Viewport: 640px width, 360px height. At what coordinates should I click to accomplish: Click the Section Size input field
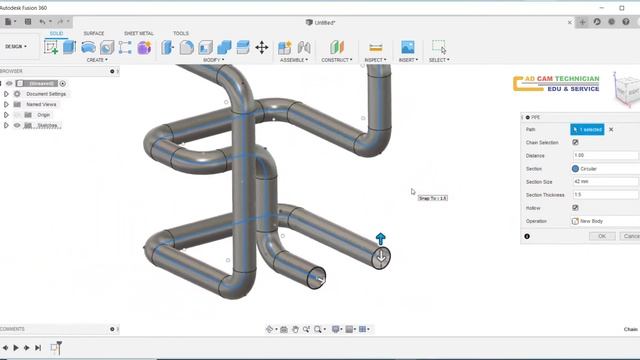[605, 182]
